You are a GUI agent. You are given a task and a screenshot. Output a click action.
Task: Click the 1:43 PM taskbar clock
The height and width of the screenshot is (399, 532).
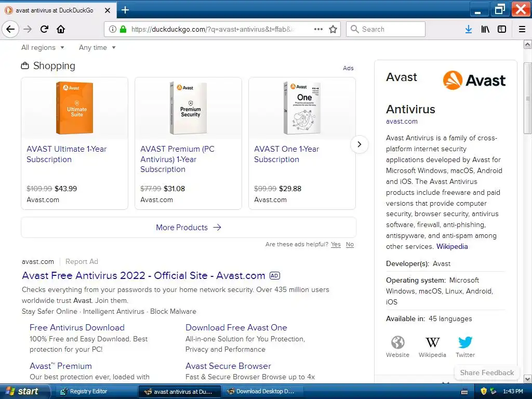513,391
